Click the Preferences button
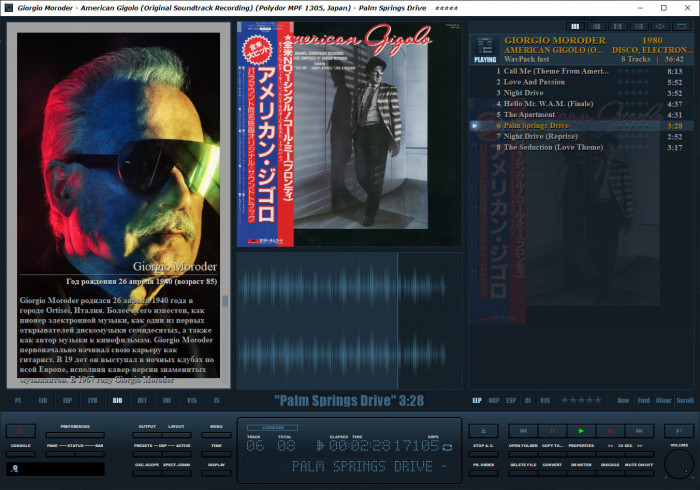This screenshot has height=490, width=700. 75,435
